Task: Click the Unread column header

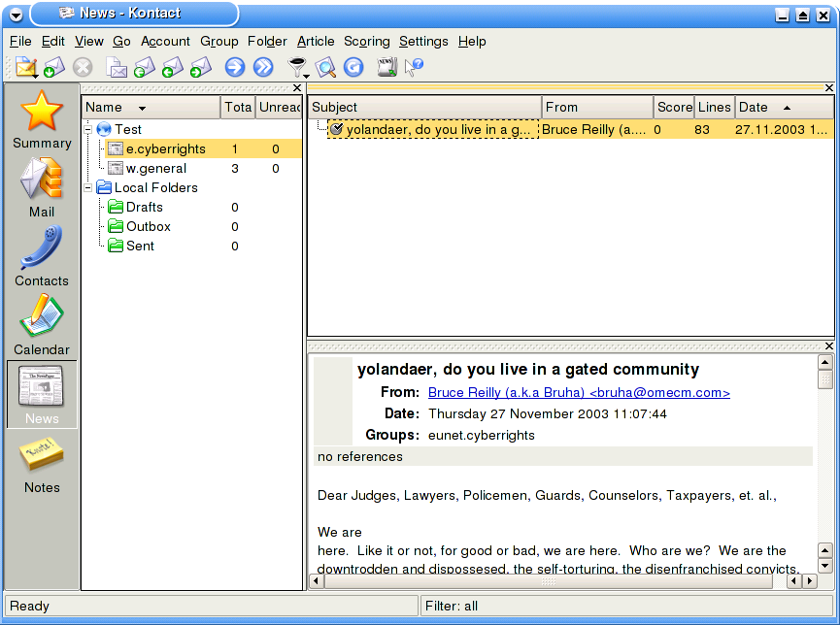Action: [x=279, y=107]
